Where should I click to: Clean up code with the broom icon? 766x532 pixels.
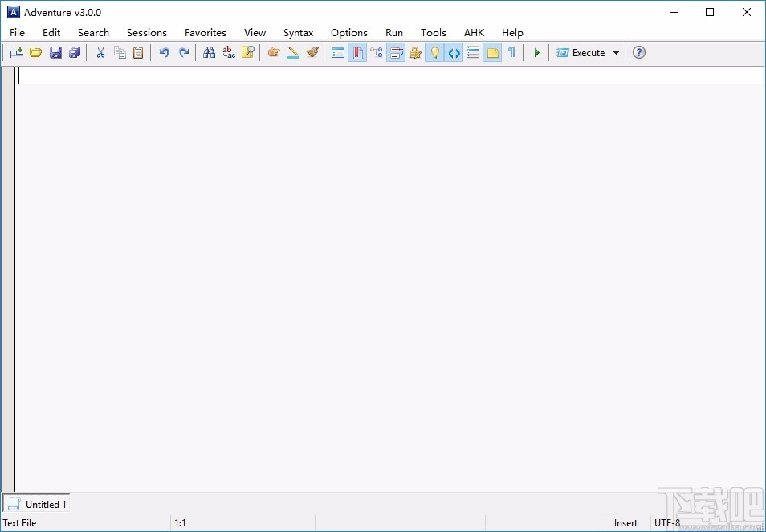(312, 52)
